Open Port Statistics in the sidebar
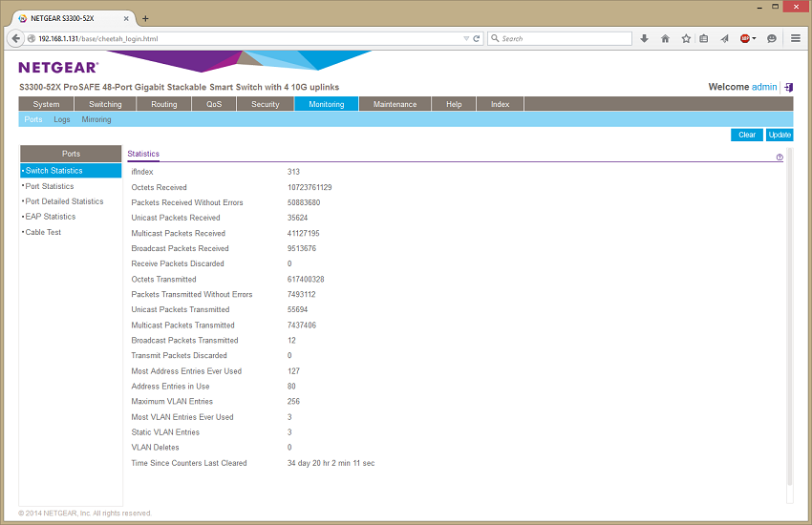812x525 pixels. [x=50, y=186]
